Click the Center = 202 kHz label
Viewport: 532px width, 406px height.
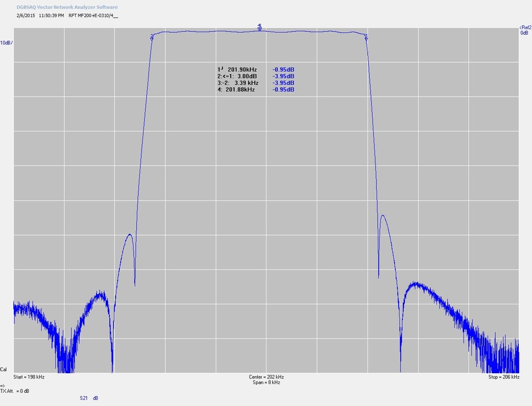click(x=266, y=377)
